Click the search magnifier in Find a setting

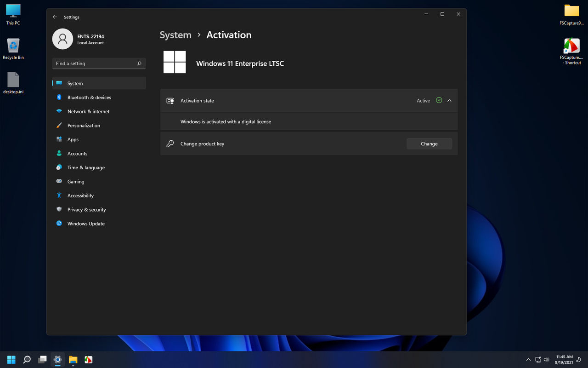coord(139,63)
